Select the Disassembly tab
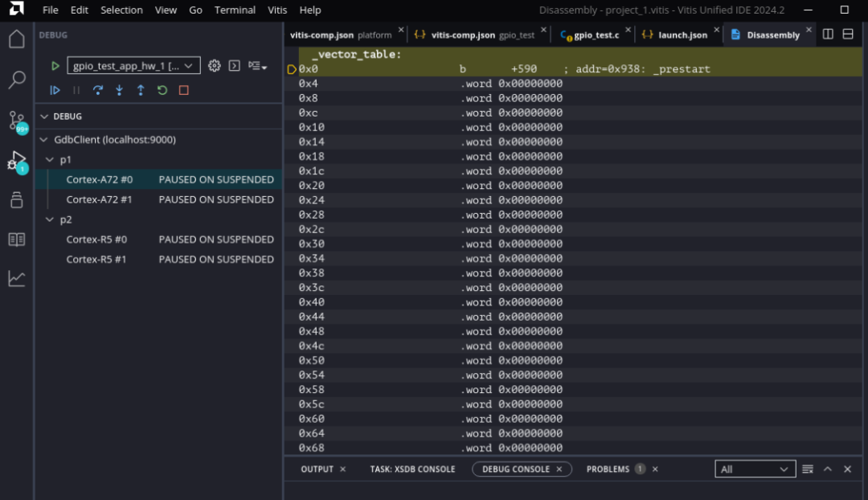 click(x=768, y=35)
